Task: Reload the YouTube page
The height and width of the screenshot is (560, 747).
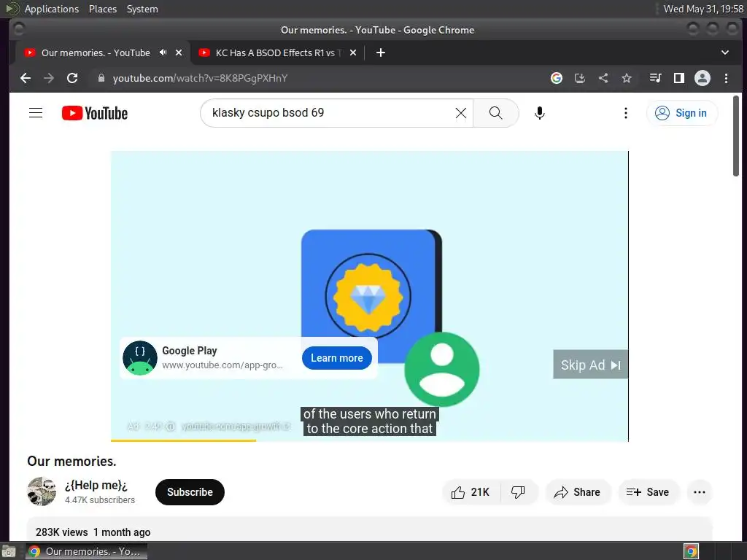Action: 72,78
